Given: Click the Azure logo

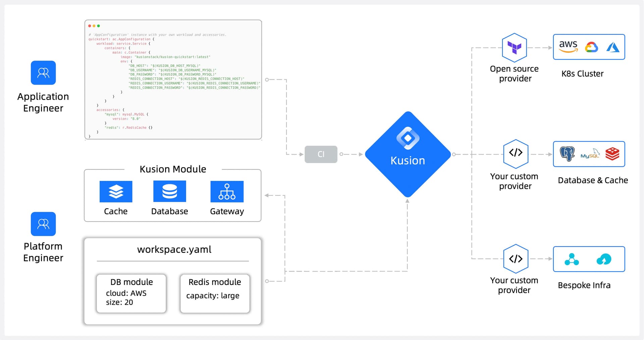Looking at the screenshot, I should 613,47.
